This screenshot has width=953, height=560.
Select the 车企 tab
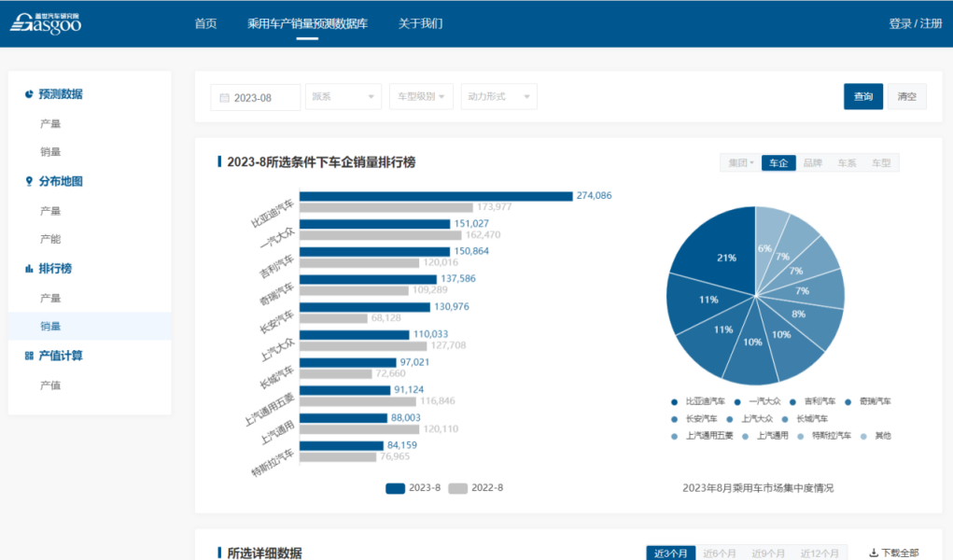tap(778, 163)
